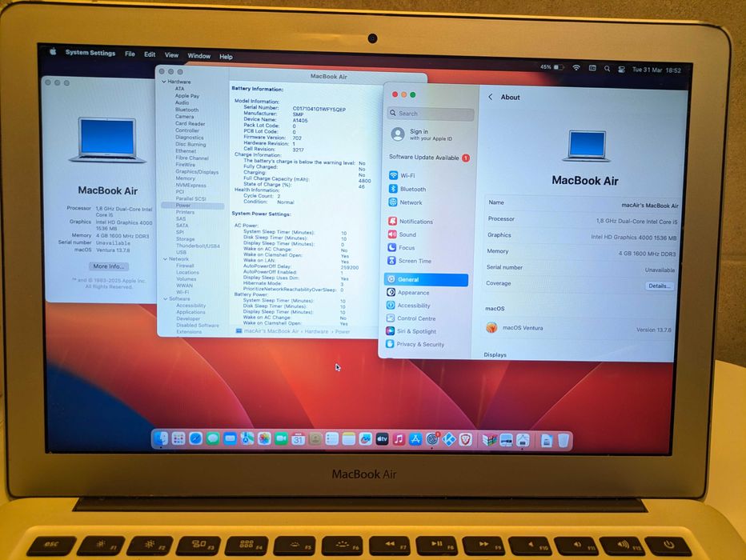The image size is (746, 560).
Task: Open the Window menu
Action: click(x=199, y=56)
